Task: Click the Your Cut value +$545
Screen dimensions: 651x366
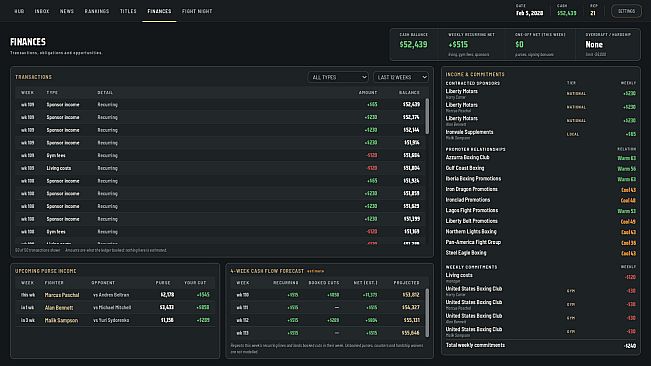Action: pyautogui.click(x=203, y=295)
